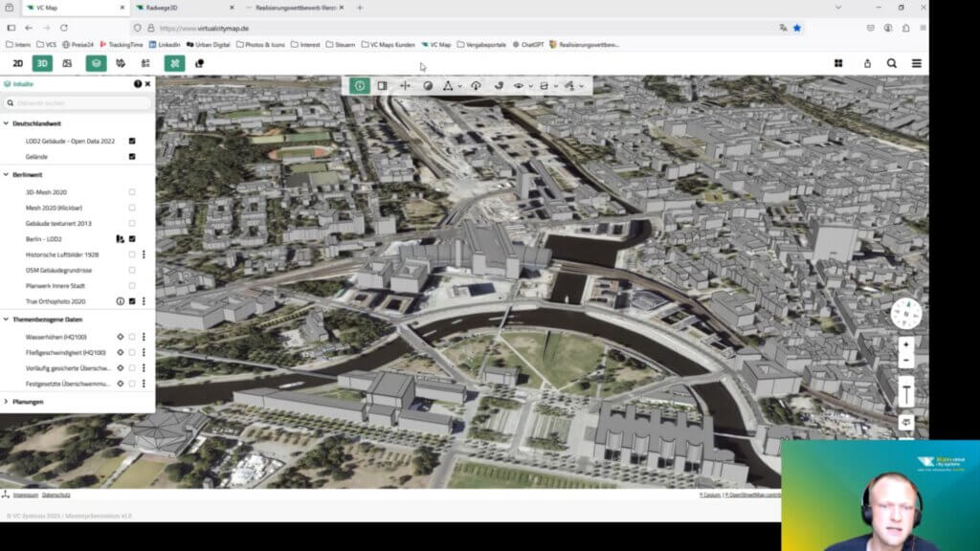This screenshot has width=980, height=551.
Task: Enable the Mesh 2020 (Klickbar) layer
Action: tap(132, 208)
